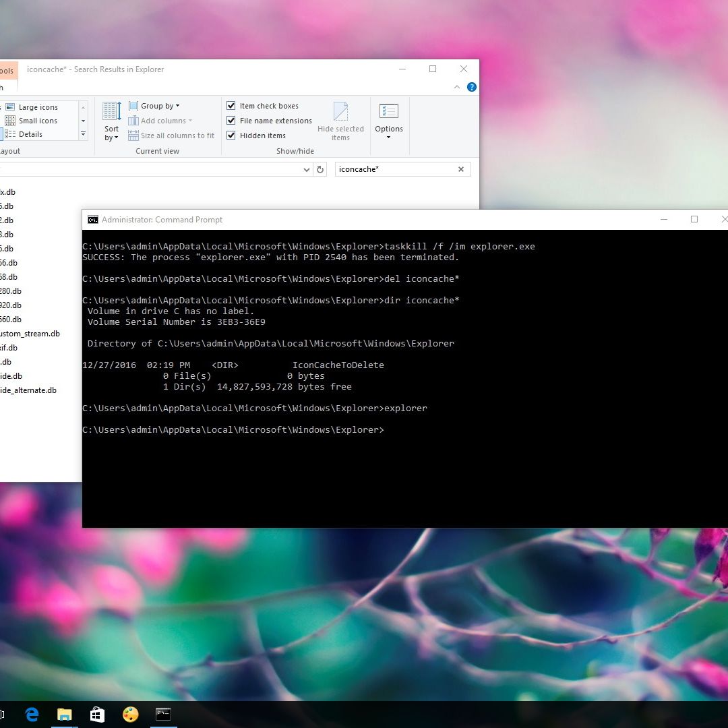728x728 pixels.
Task: Open address bar history dropdown
Action: 307,170
